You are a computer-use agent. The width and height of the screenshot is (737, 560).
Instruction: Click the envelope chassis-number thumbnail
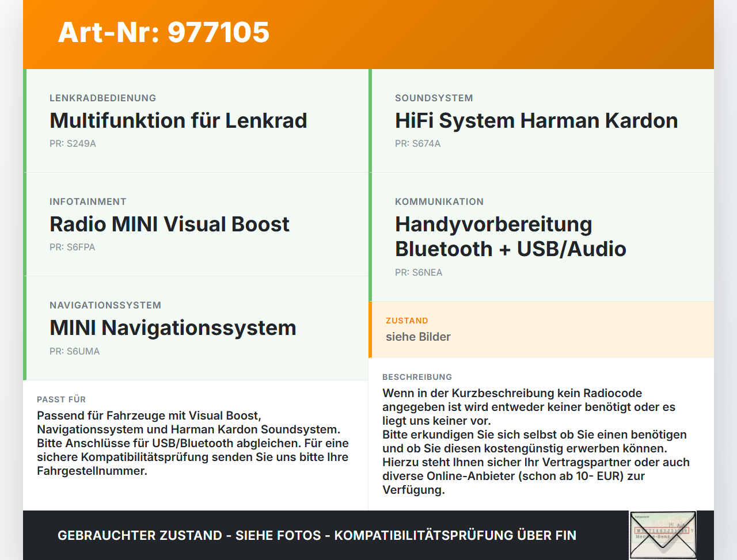[x=663, y=535]
